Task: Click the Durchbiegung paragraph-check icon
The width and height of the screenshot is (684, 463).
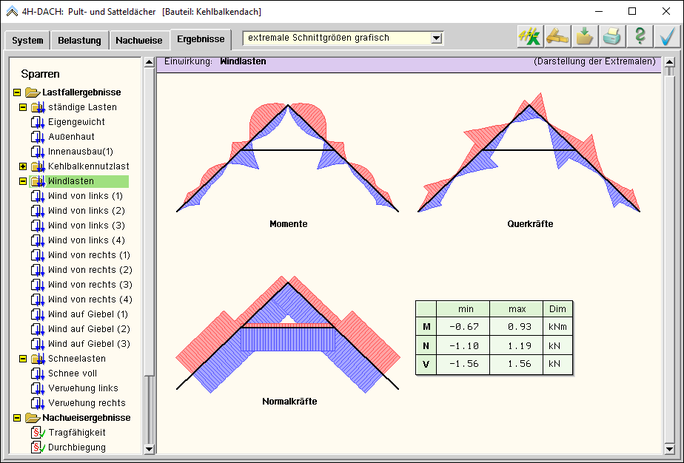Action: click(x=38, y=447)
